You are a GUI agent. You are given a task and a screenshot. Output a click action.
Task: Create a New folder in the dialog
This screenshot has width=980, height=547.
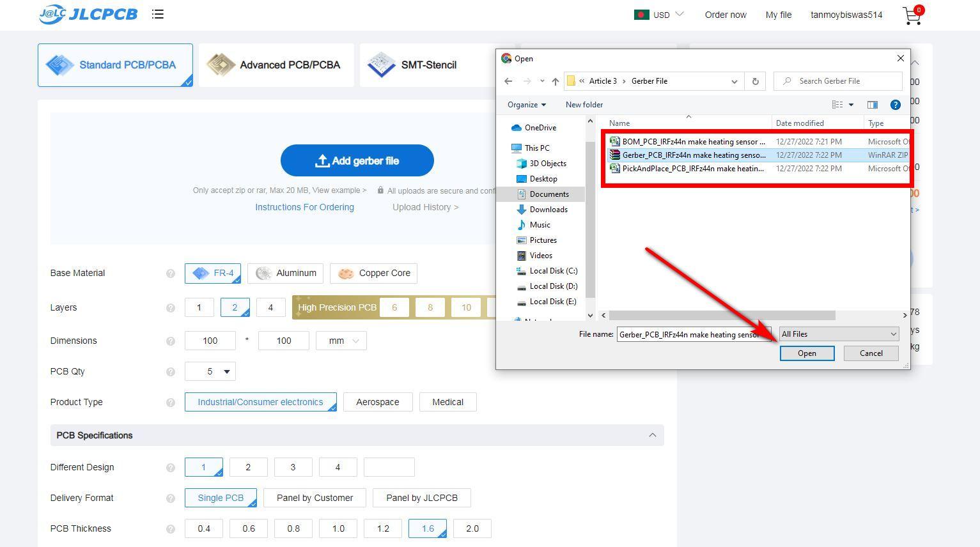point(584,105)
